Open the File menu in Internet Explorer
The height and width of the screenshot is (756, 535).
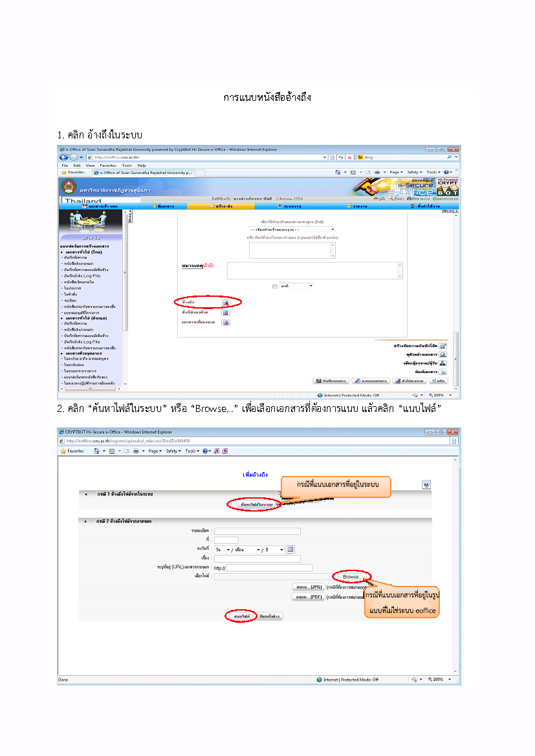tap(65, 166)
